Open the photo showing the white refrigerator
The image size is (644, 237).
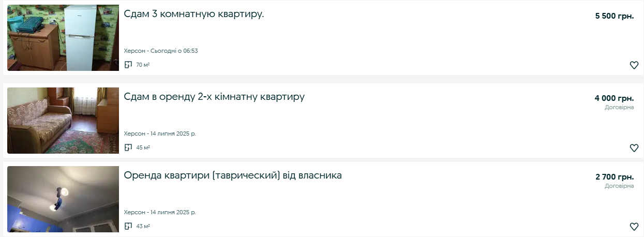coord(63,38)
